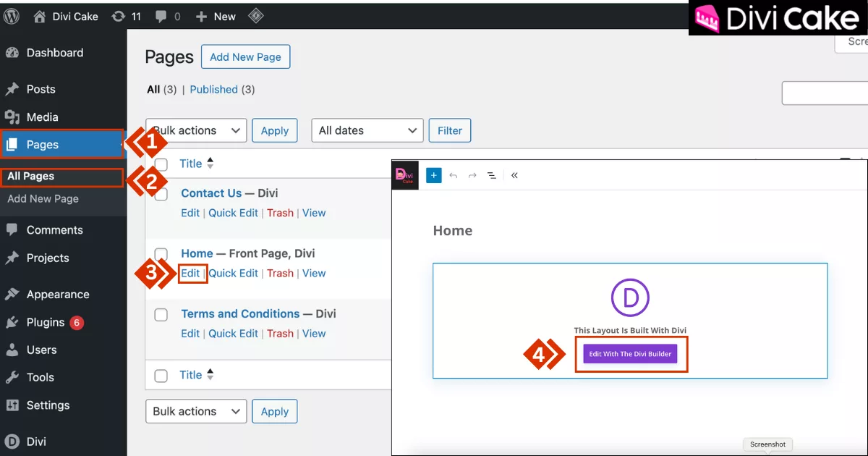Sort by the top Title column header
This screenshot has width=868, height=456.
pos(197,164)
